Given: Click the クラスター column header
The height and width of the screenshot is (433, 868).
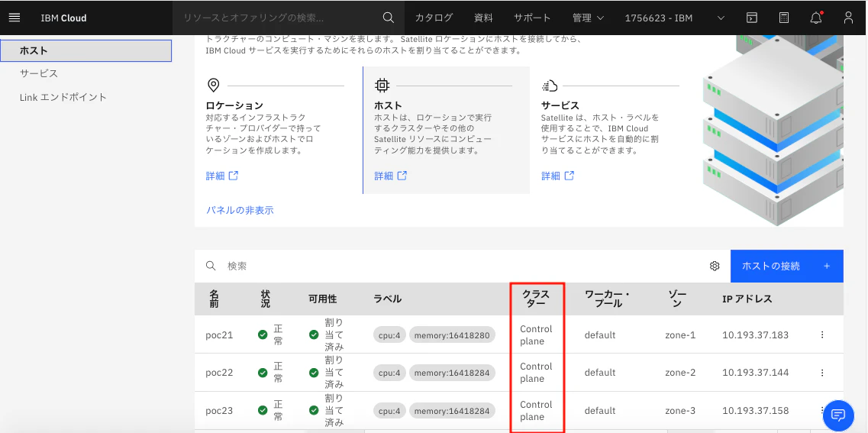Looking at the screenshot, I should click(x=537, y=299).
